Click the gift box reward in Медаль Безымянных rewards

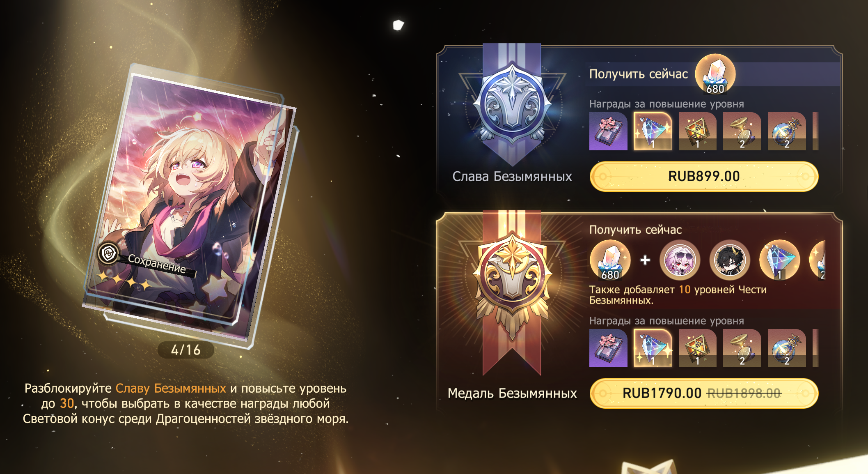[x=608, y=348]
